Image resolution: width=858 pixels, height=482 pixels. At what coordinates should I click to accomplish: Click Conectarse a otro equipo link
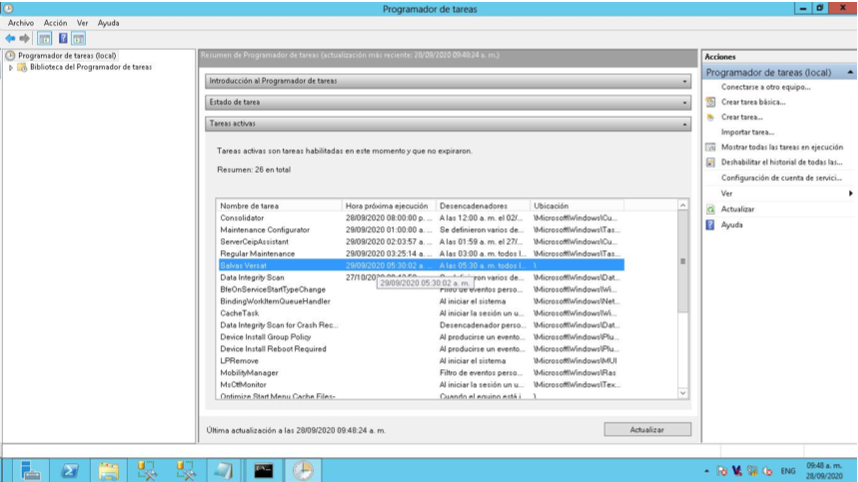tap(766, 87)
